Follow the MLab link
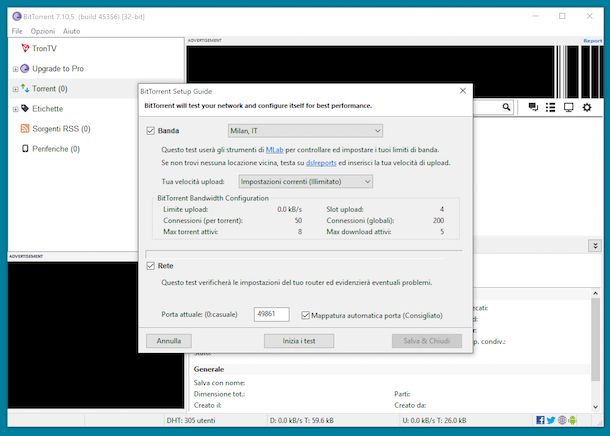Screen dimensions: 610x436 pos(274,150)
